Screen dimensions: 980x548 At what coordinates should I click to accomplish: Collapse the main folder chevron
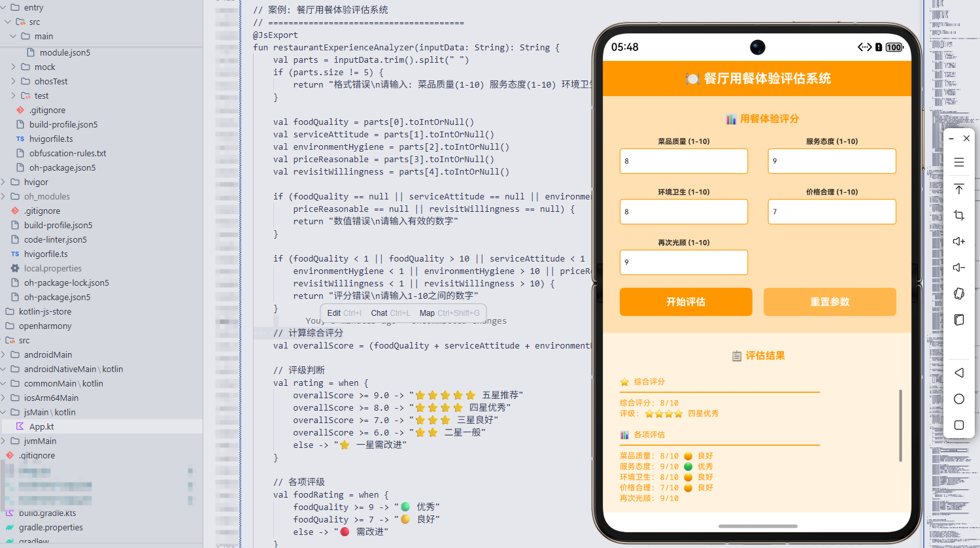[13, 36]
